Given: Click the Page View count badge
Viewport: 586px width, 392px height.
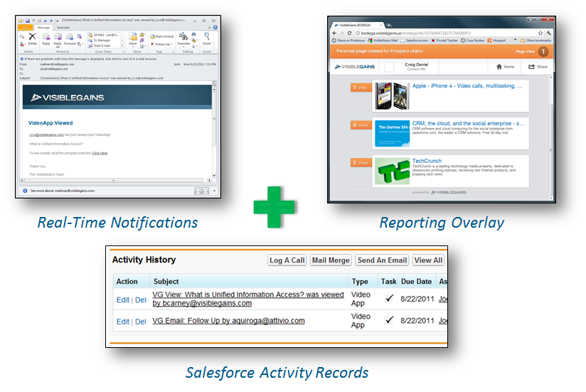Looking at the screenshot, I should 543,51.
